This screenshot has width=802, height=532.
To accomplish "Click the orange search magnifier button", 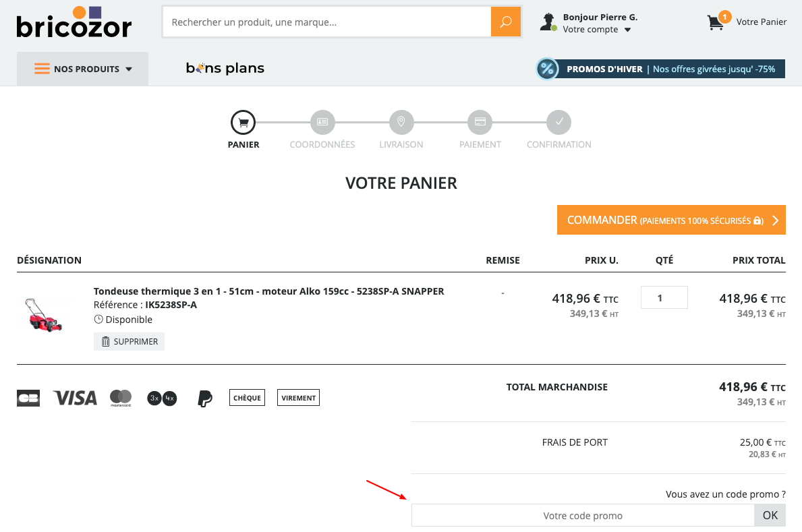I will [x=506, y=22].
